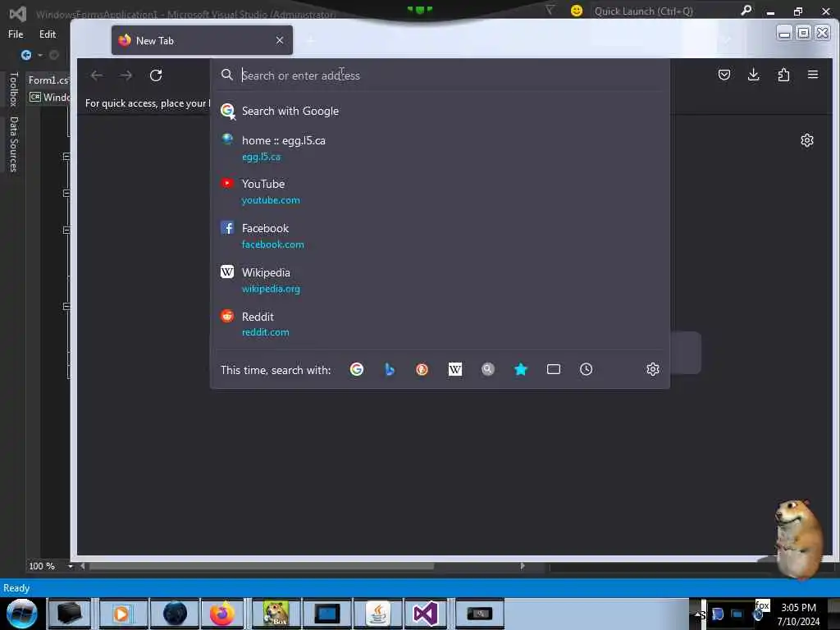This screenshot has width=840, height=630.
Task: Select Form1.cs document tab in Visual Studio
Action: (x=48, y=80)
